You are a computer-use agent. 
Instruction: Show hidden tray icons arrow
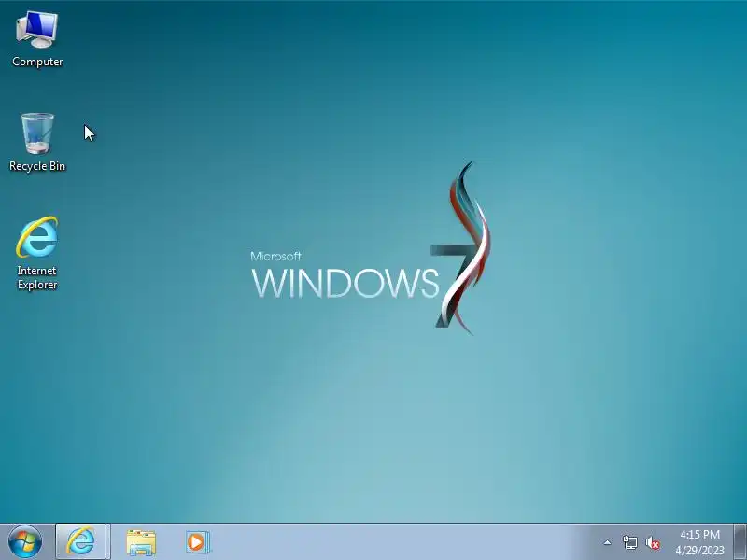tap(607, 542)
